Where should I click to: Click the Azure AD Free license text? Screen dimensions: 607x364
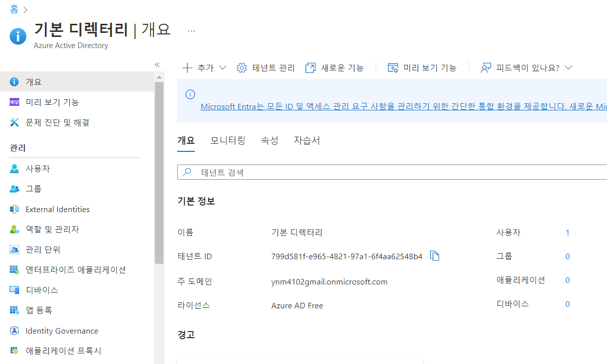pyautogui.click(x=297, y=306)
